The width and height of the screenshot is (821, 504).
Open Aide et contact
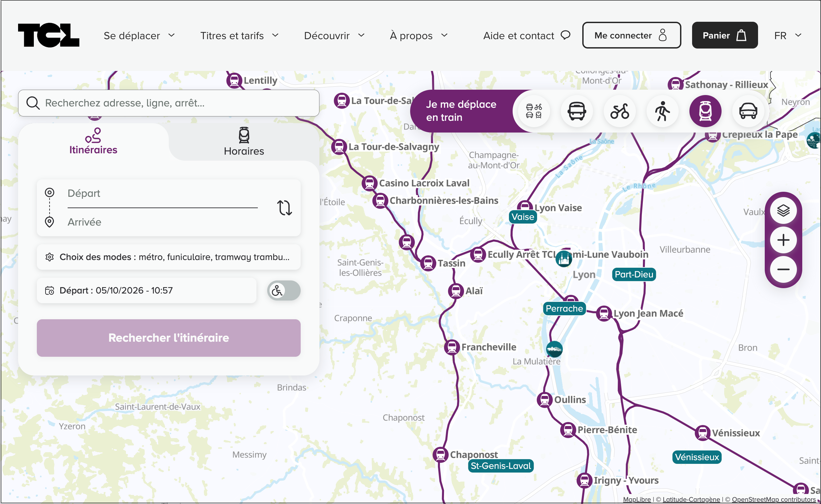click(527, 35)
